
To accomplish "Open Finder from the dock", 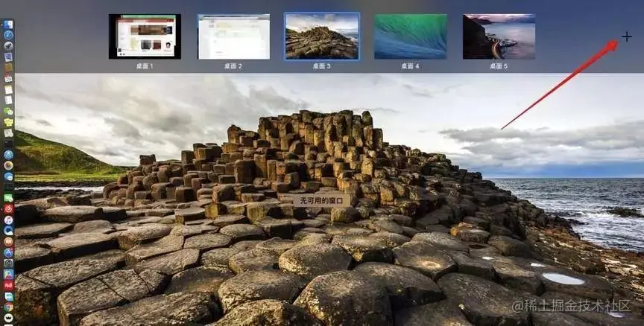I will coord(9,25).
